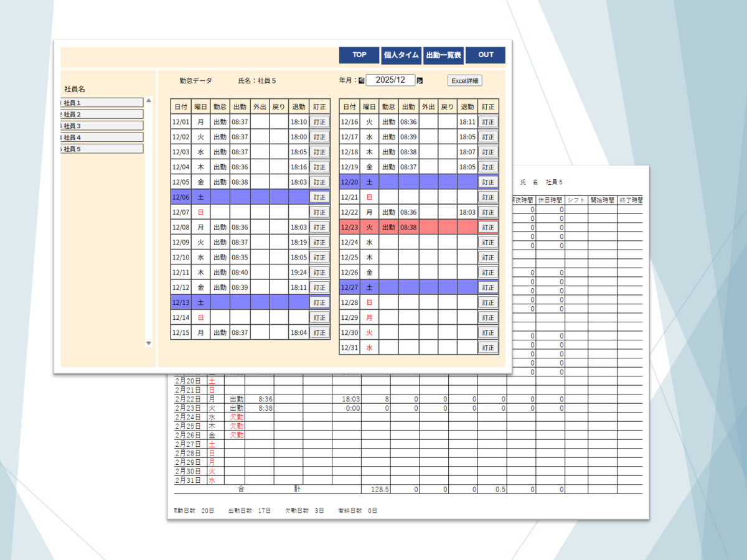The image size is (747, 560).
Task: Pick 社員4 in the employee list
Action: [103, 138]
